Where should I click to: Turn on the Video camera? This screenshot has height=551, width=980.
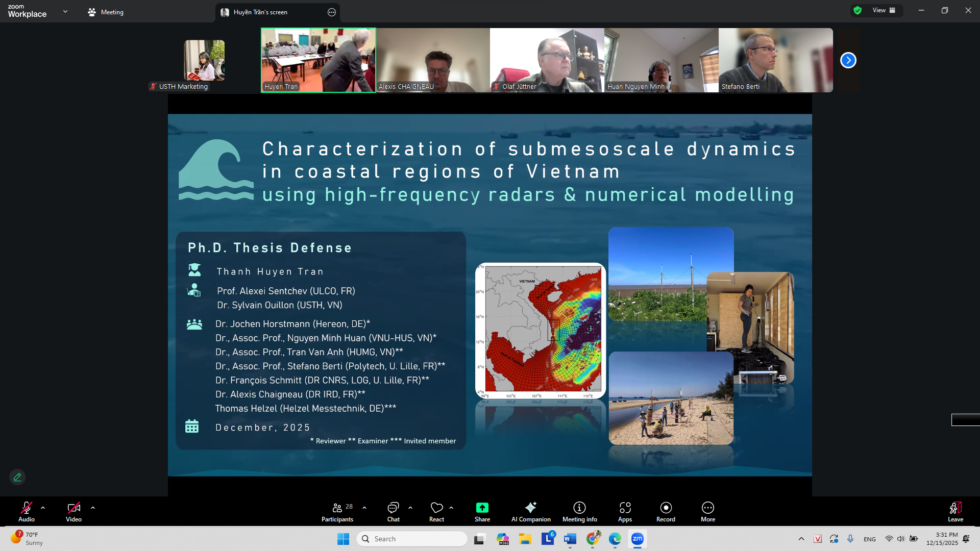point(73,512)
